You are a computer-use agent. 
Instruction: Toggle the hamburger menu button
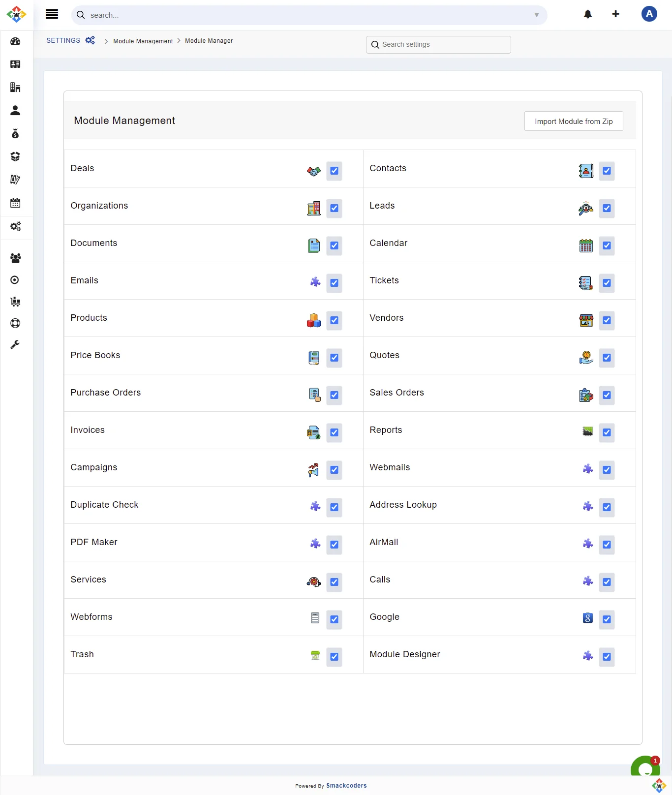coord(52,14)
